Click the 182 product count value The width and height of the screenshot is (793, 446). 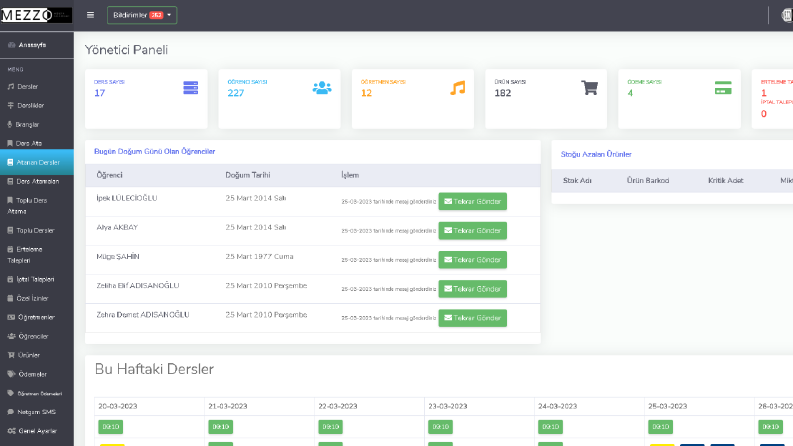click(503, 93)
